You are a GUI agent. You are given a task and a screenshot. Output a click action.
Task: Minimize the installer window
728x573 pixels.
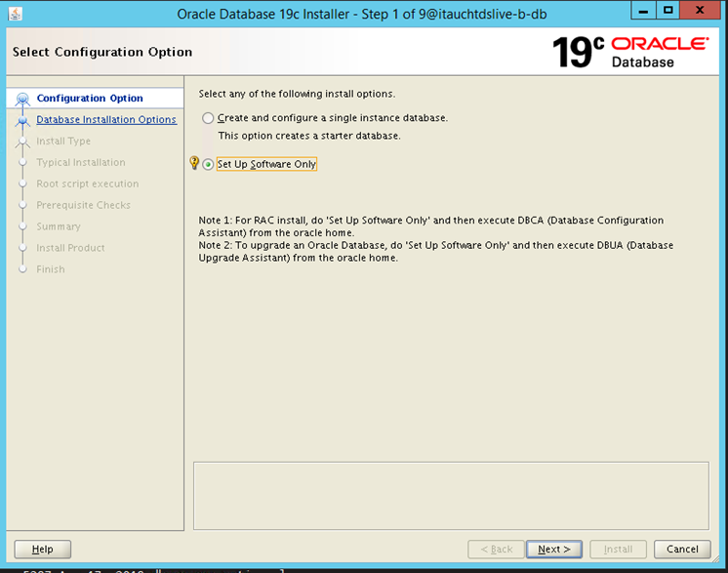coord(643,10)
